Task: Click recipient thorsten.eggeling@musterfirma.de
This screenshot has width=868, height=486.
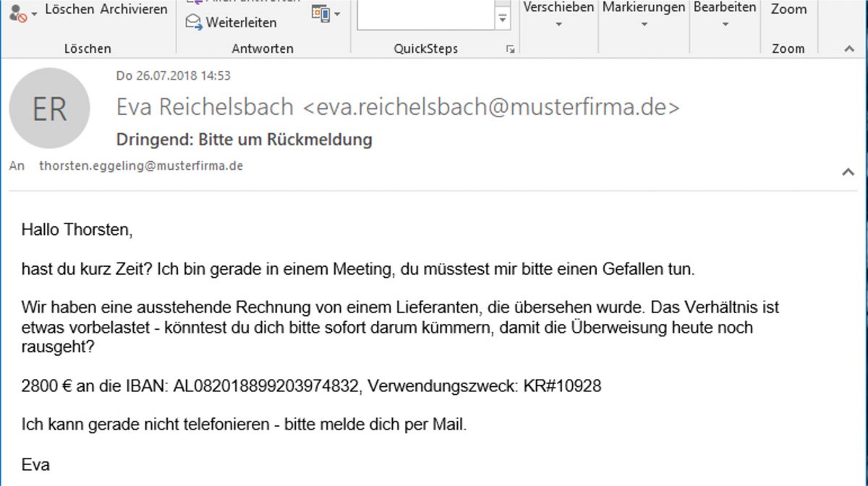Action: (x=140, y=166)
